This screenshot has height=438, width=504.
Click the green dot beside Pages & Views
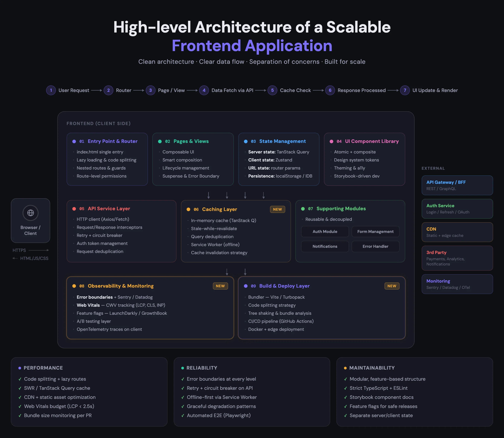[160, 141]
